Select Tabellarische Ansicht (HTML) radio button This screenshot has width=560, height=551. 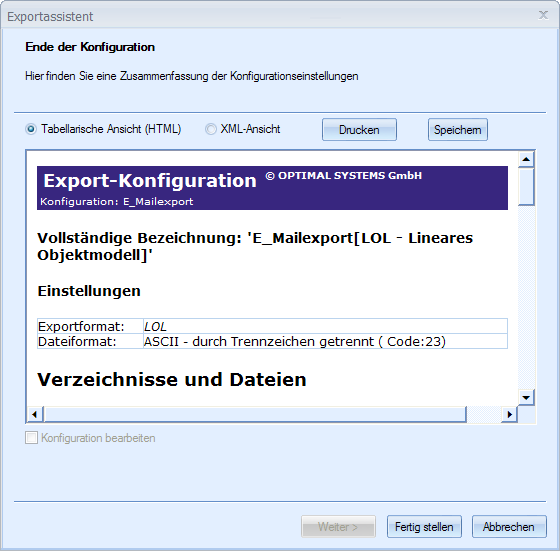point(31,129)
